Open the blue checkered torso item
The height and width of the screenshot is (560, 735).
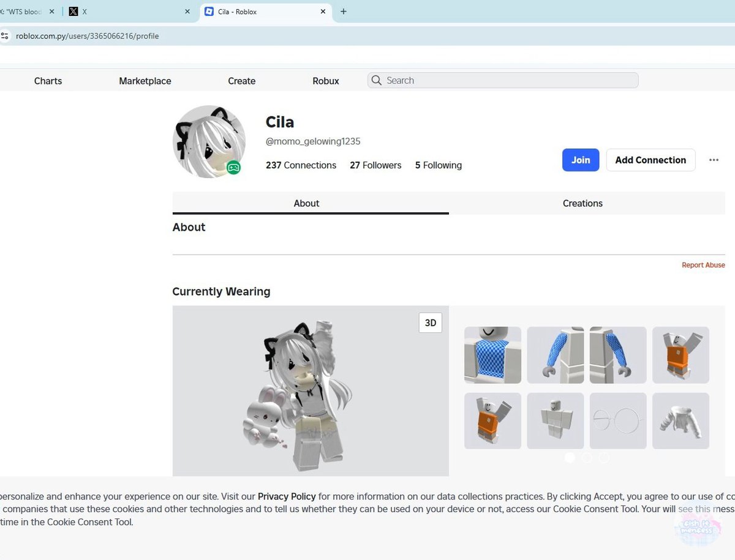pyautogui.click(x=492, y=355)
